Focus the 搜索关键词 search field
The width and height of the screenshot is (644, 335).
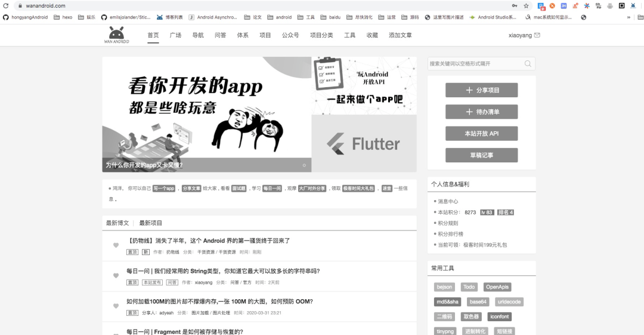pyautogui.click(x=481, y=63)
